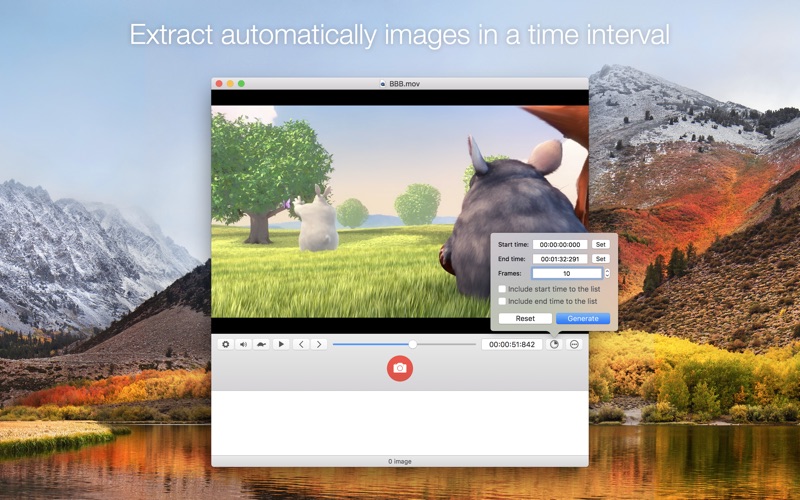The image size is (800, 500).
Task: Open the settings gear in the toolbar
Action: click(x=225, y=344)
